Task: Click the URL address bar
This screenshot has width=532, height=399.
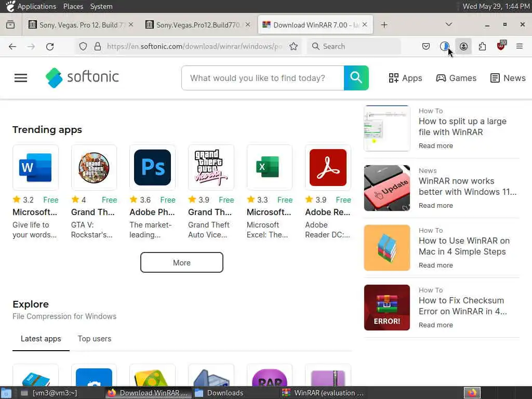Action: click(194, 46)
